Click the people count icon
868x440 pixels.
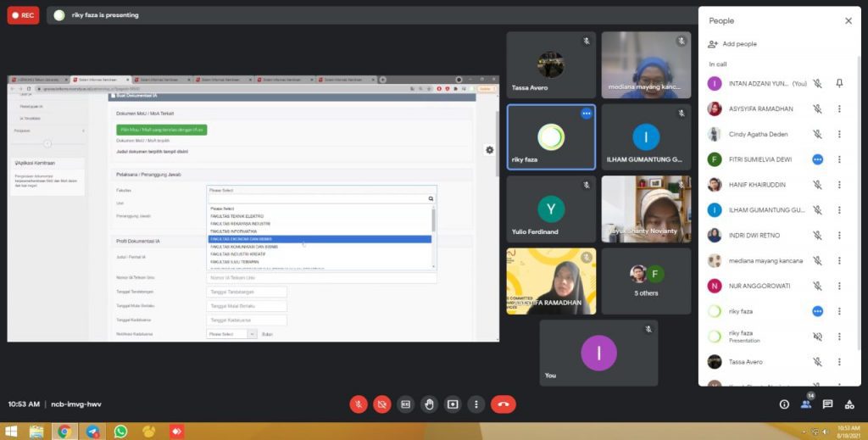coord(806,404)
